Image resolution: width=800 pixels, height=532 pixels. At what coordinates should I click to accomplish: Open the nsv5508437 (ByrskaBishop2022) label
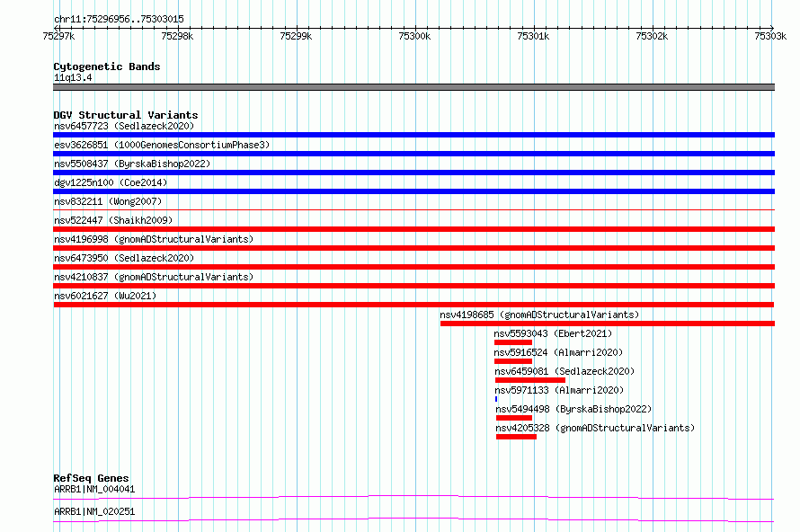[x=132, y=164]
